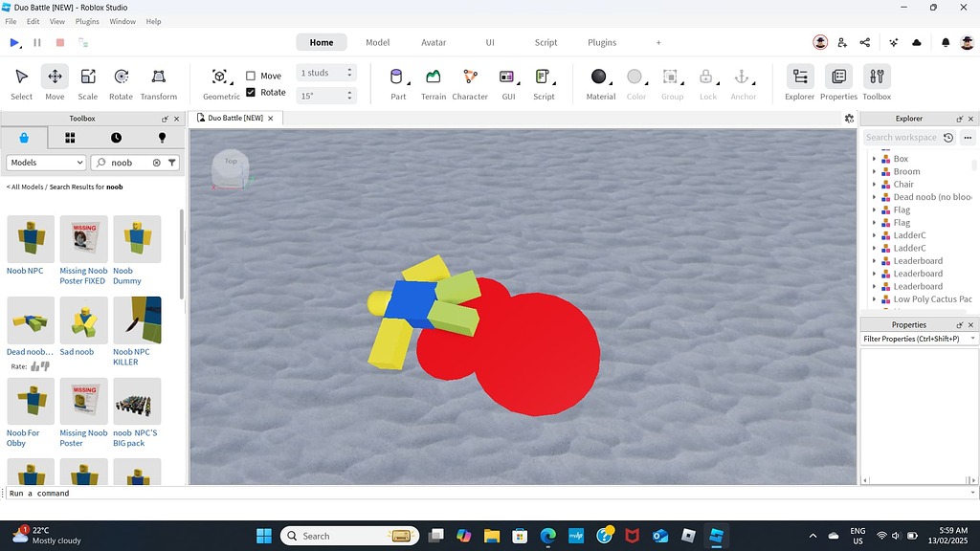Open the Models category dropdown
The image size is (980, 551).
(45, 163)
